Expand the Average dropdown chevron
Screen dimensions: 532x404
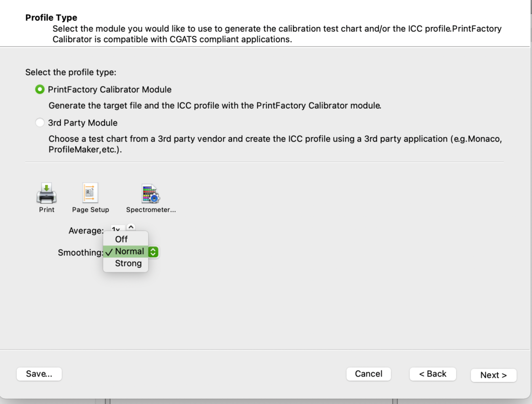(131, 227)
